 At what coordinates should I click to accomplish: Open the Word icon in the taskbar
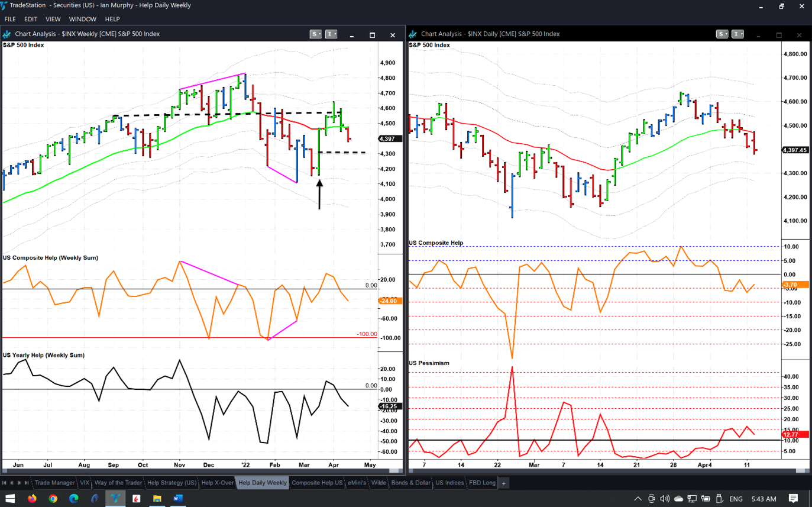(177, 499)
